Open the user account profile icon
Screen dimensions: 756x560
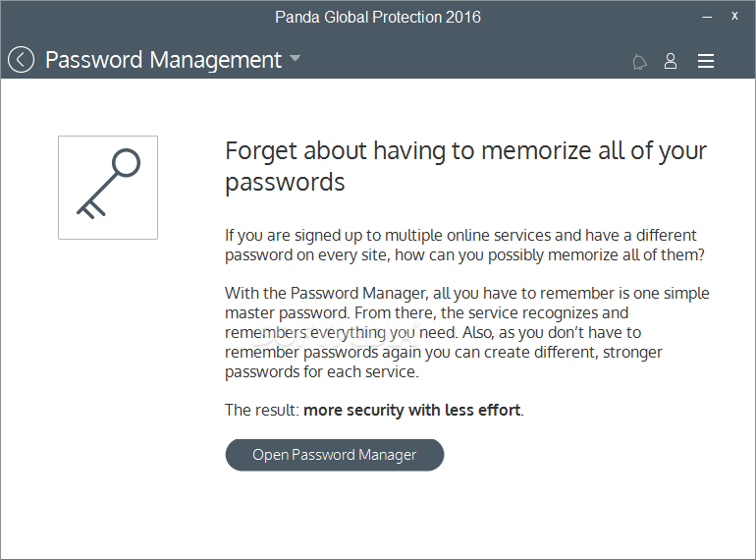click(x=671, y=61)
